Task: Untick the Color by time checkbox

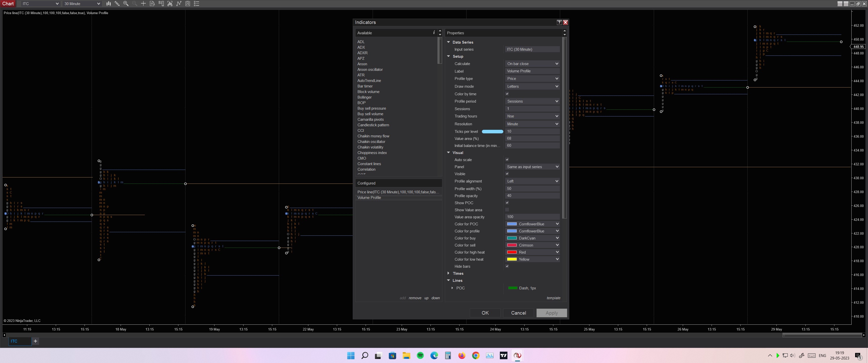Action: click(507, 94)
